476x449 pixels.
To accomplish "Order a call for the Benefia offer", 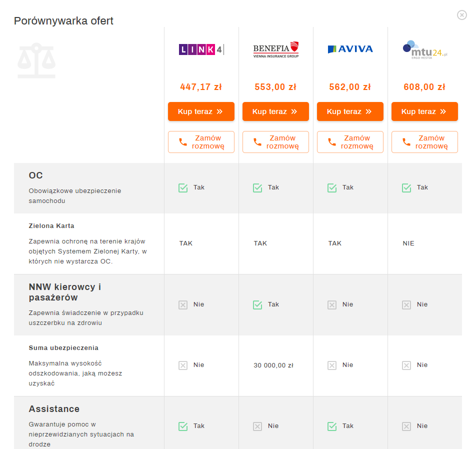I will [275, 142].
